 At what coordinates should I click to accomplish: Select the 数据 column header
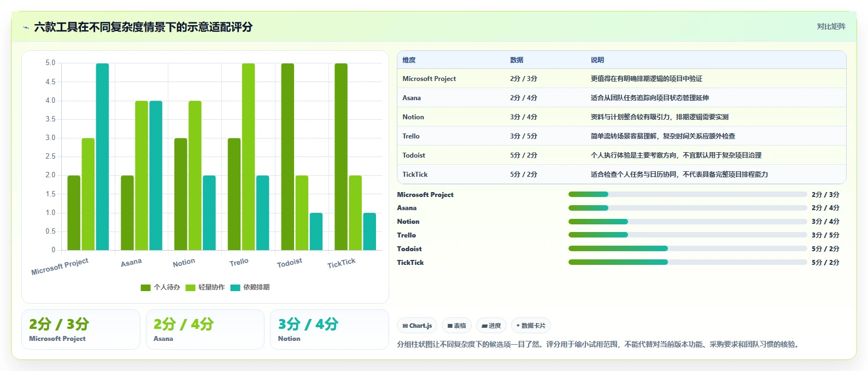tap(517, 60)
